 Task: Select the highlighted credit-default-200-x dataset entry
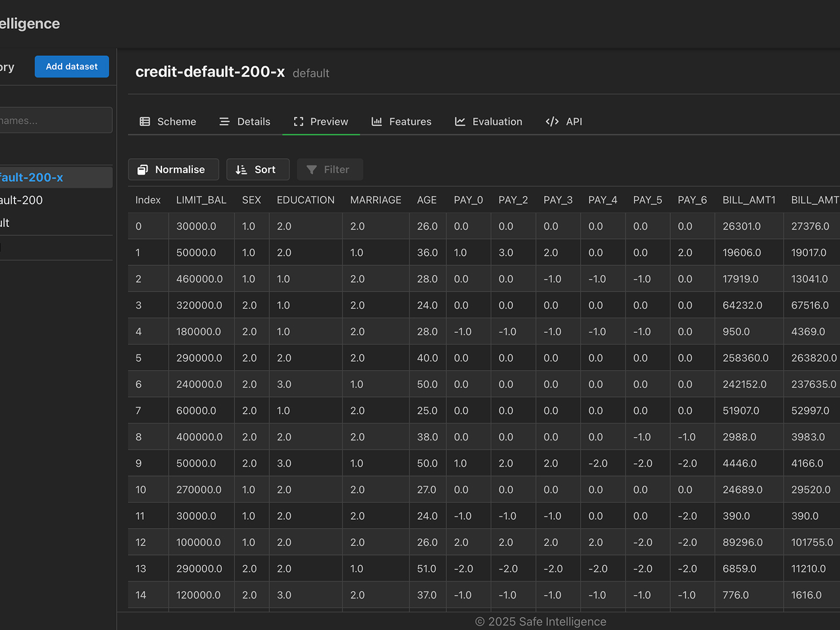pos(31,177)
